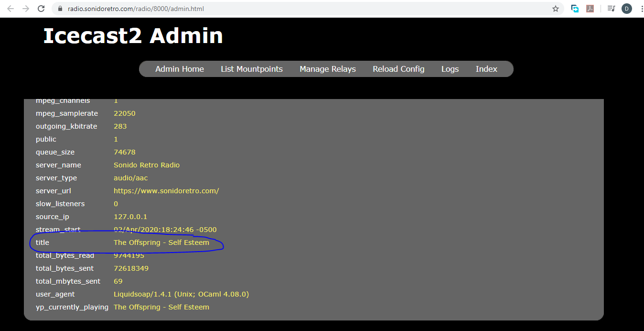
Task: Click the profile avatar labeled D
Action: click(626, 8)
